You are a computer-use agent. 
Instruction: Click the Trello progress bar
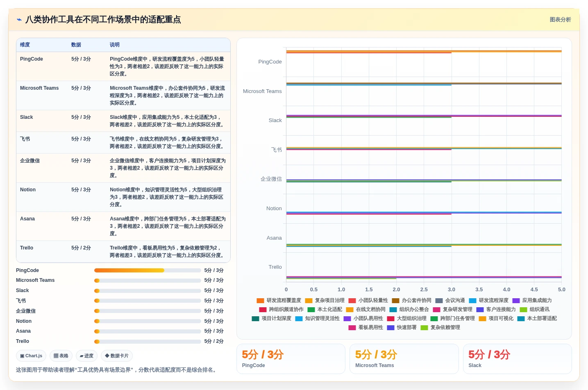[x=148, y=342]
